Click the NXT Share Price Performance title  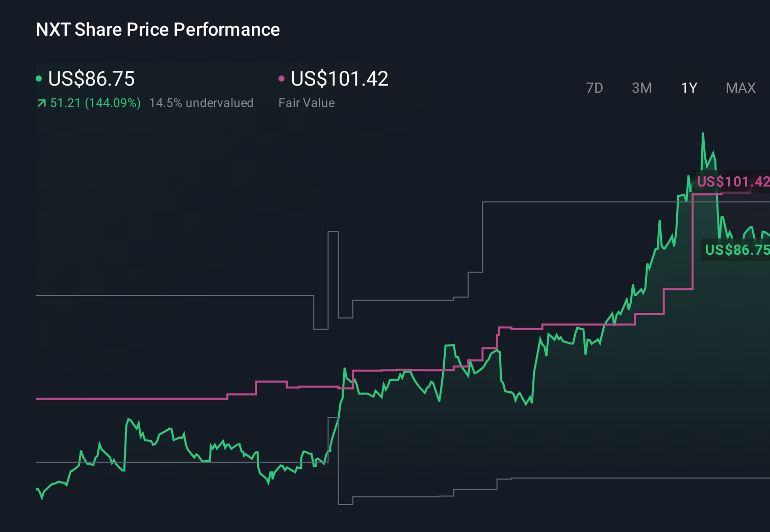pyautogui.click(x=158, y=30)
